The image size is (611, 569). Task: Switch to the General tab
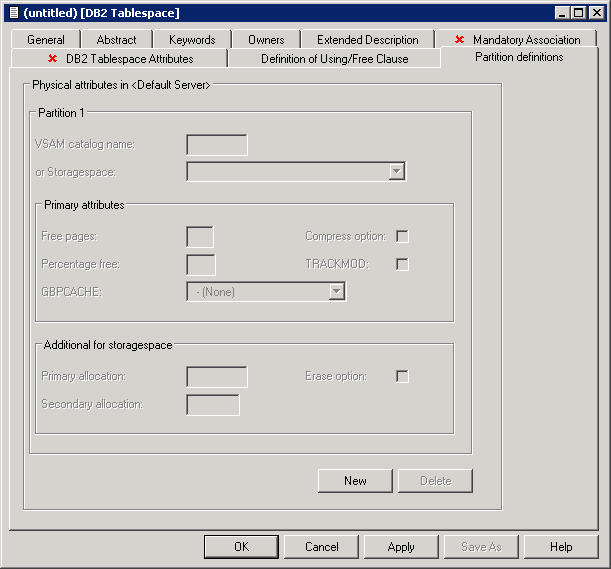(x=46, y=40)
